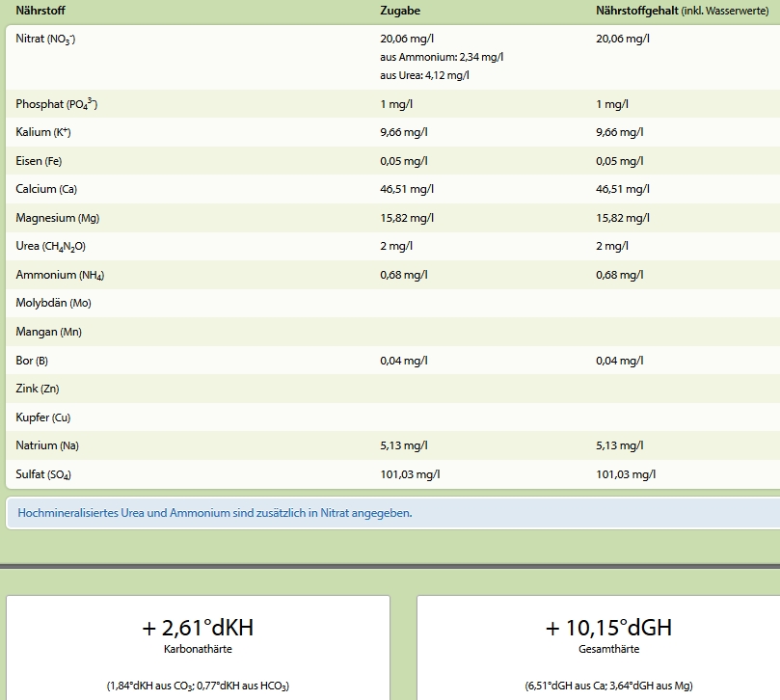This screenshot has width=780, height=700.
Task: Click the +2,61°dKH Karbonathärte card
Action: [198, 647]
